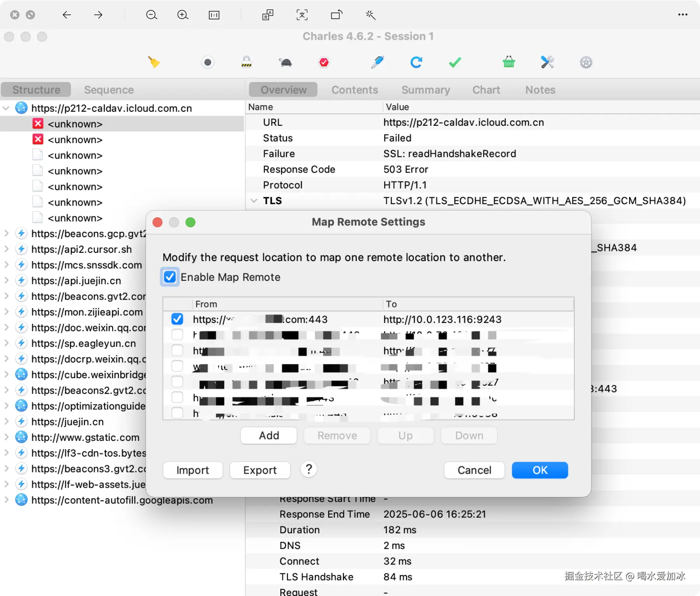The image size is (700, 596).
Task: Click the Export button
Action: 260,470
